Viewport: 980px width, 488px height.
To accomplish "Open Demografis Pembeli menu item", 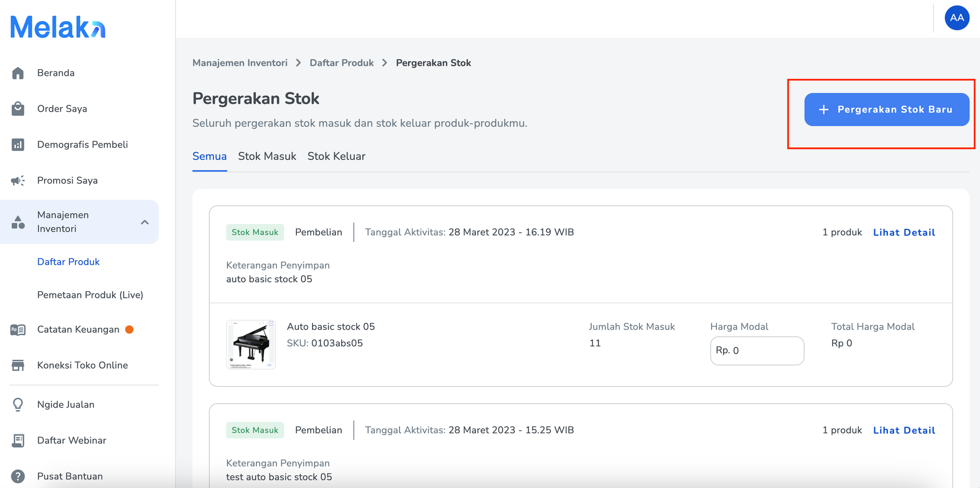I will coord(82,145).
